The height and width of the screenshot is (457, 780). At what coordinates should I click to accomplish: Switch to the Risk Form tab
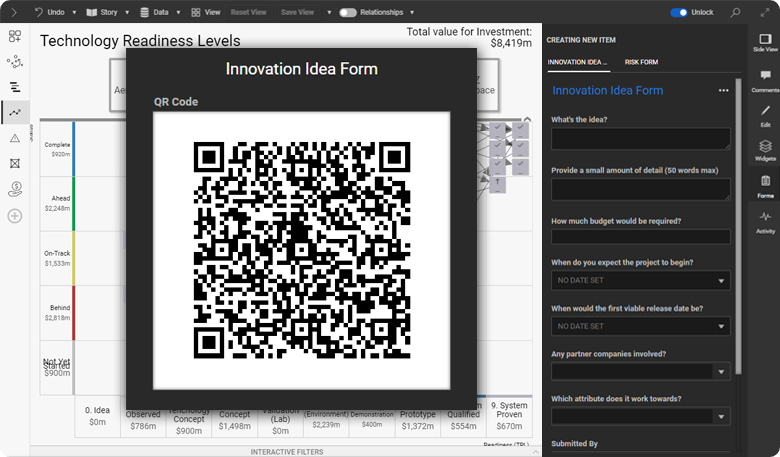[641, 62]
